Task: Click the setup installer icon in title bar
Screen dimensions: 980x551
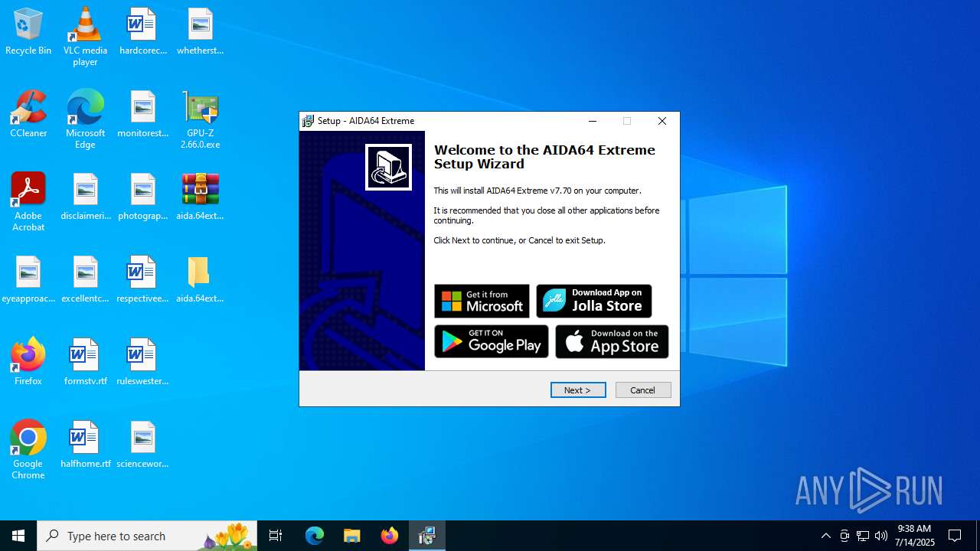Action: pyautogui.click(x=308, y=121)
